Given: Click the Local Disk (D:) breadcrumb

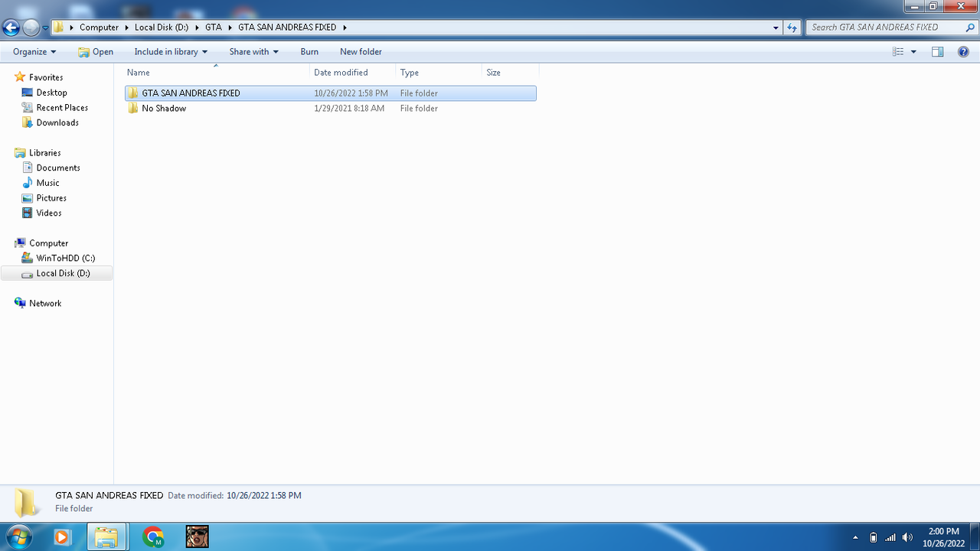Looking at the screenshot, I should (x=161, y=28).
